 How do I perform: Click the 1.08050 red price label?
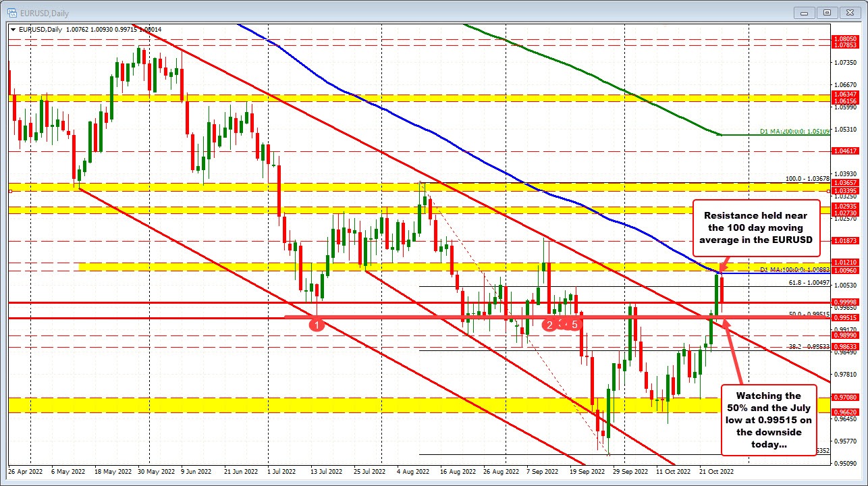[846, 39]
